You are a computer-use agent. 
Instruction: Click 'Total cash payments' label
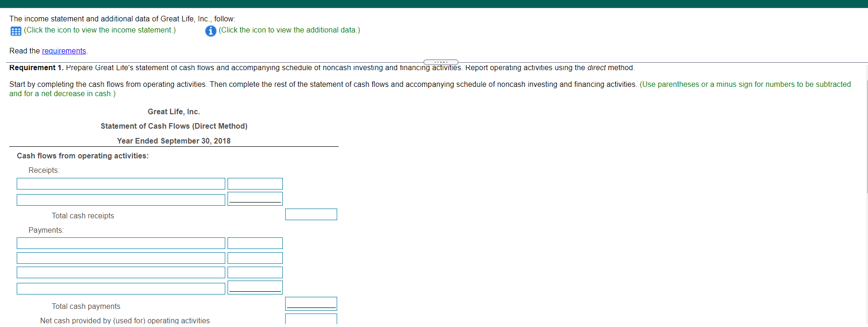(x=86, y=307)
